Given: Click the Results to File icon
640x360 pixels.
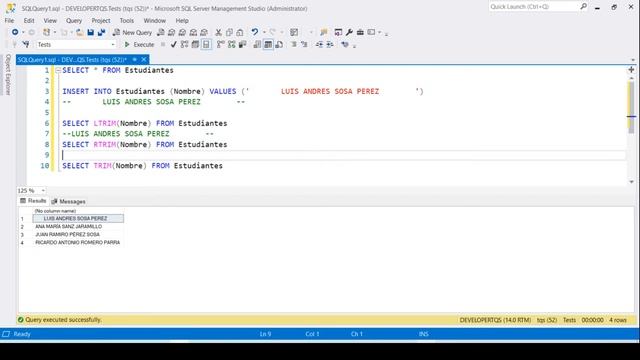Looking at the screenshot, I should (x=279, y=44).
